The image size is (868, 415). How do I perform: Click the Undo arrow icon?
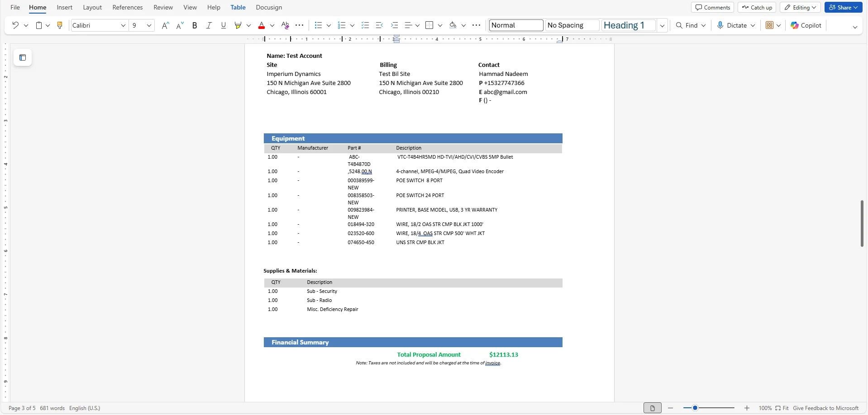(15, 25)
